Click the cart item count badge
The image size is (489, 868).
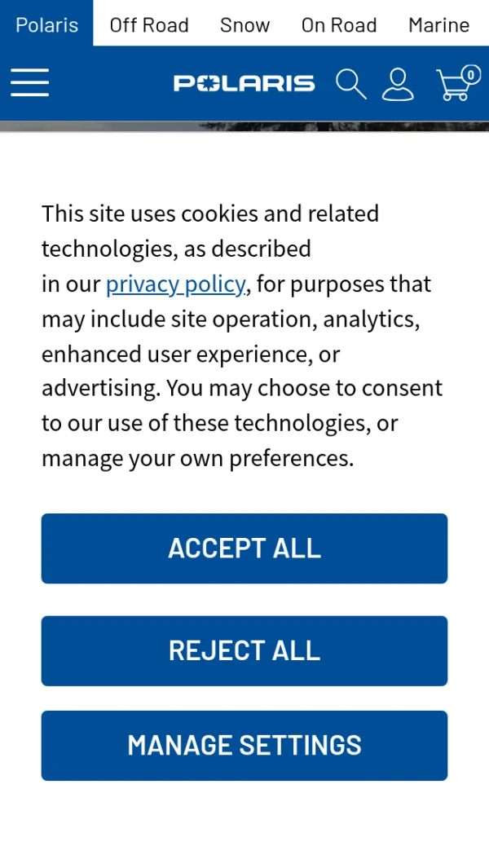tap(471, 74)
